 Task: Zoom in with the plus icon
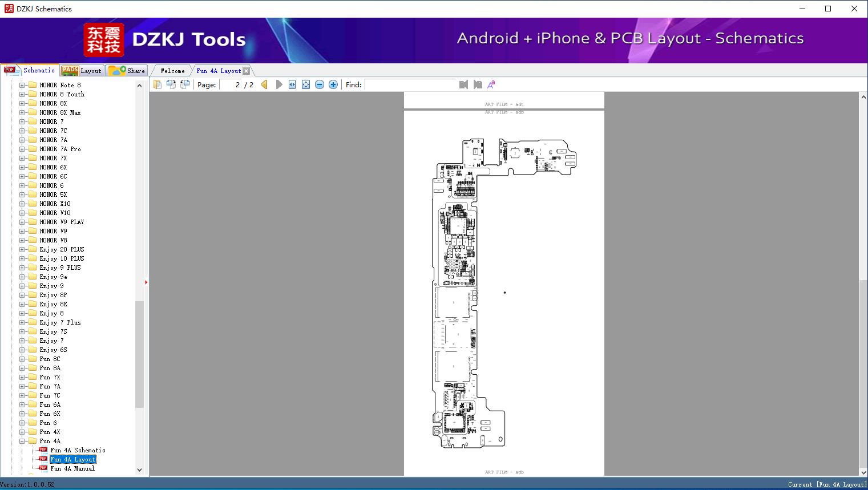[x=333, y=84]
